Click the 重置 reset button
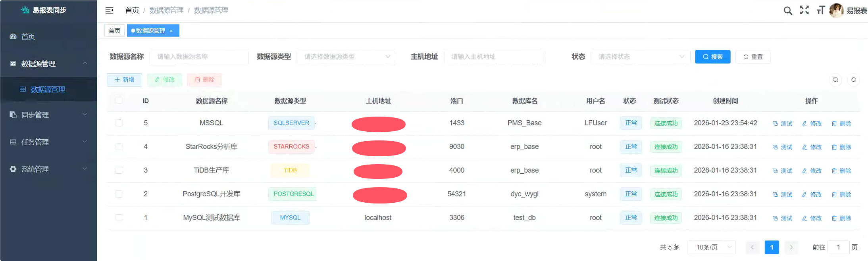Image resolution: width=868 pixels, height=261 pixels. pos(753,57)
